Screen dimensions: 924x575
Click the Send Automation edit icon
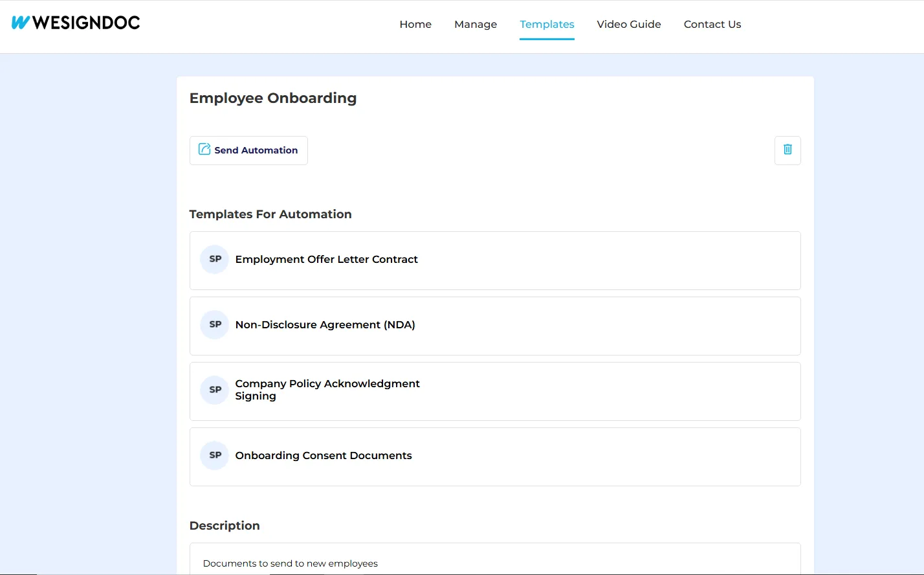point(204,150)
